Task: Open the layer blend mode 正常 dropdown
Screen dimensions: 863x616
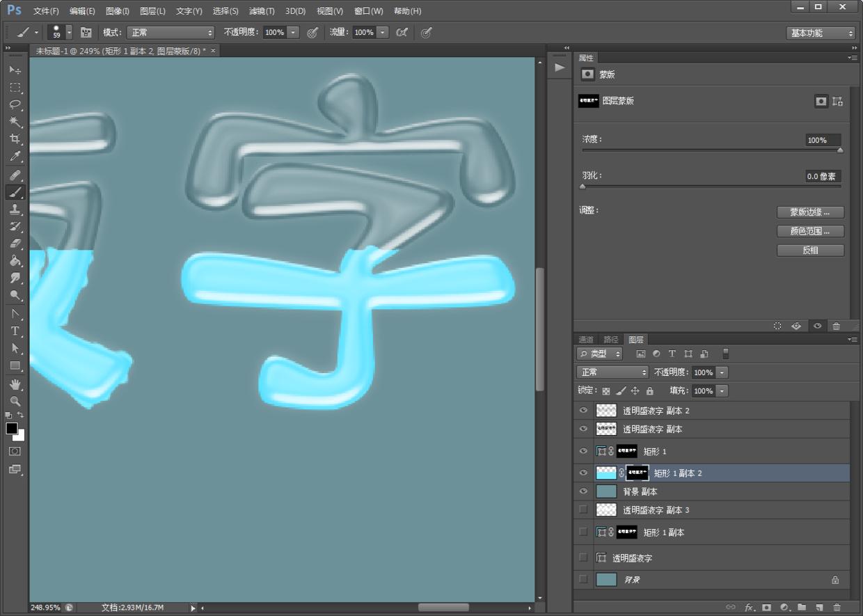Action: [612, 372]
